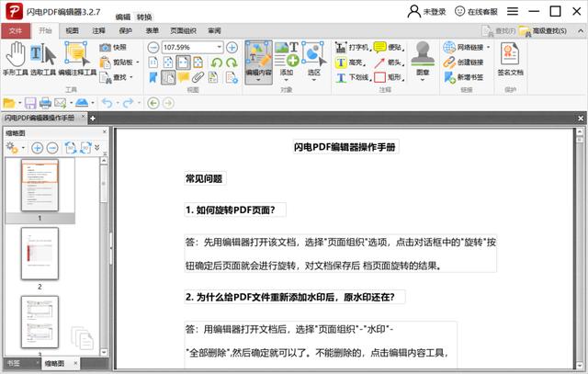
Task: Expand the Find (查找) dropdown
Action: (x=131, y=77)
